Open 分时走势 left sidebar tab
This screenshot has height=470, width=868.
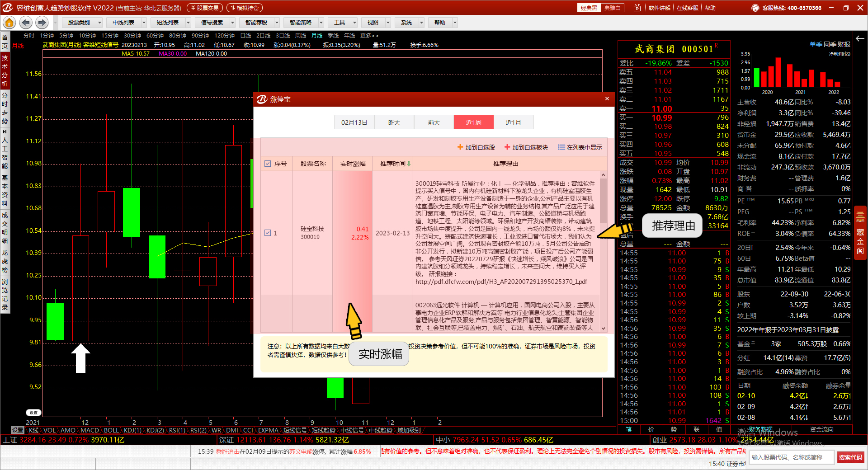5,108
